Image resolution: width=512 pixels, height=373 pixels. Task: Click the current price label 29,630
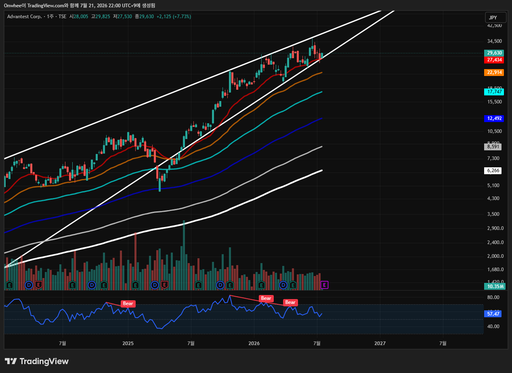click(494, 53)
